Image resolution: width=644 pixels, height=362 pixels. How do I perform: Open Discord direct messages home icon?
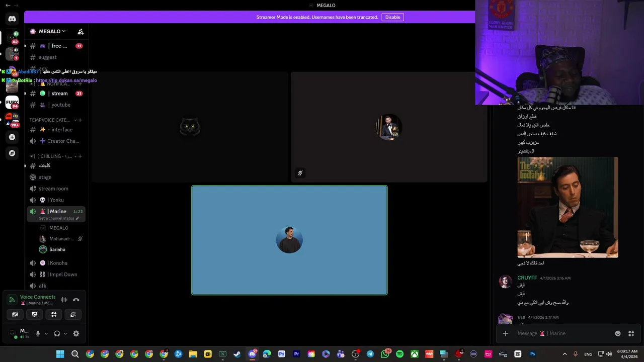(x=12, y=19)
